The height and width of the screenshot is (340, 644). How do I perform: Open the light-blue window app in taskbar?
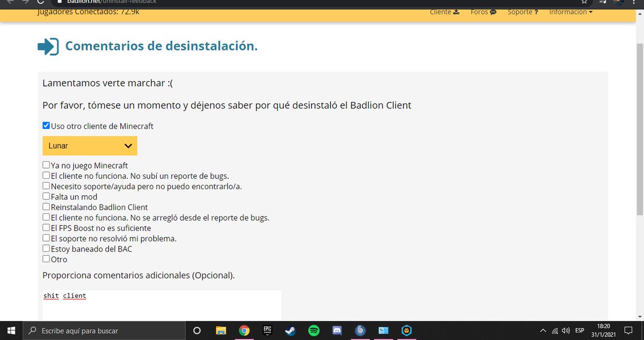(383, 330)
